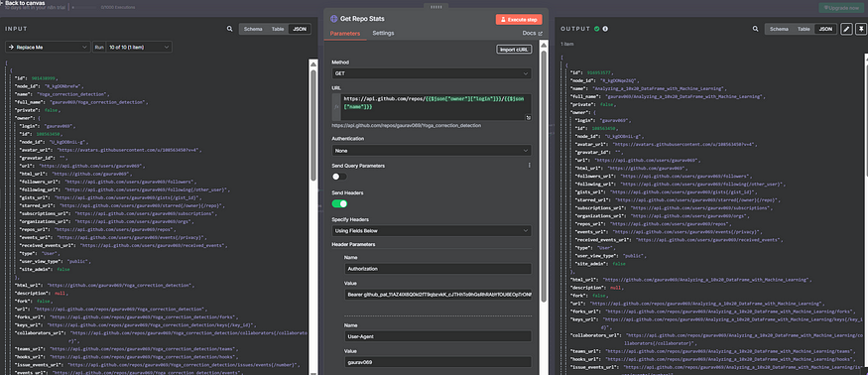Open the Docs link
The height and width of the screenshot is (375, 868).
pos(529,34)
